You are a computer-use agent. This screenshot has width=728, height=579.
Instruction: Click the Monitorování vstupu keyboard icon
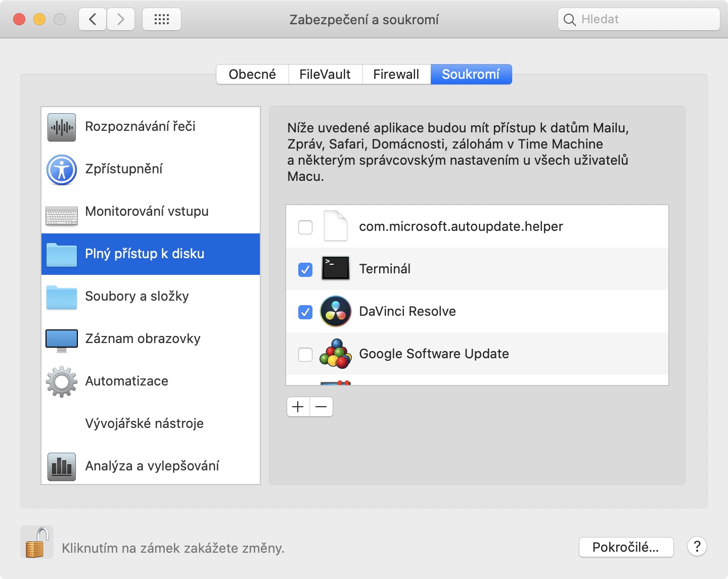pos(62,215)
